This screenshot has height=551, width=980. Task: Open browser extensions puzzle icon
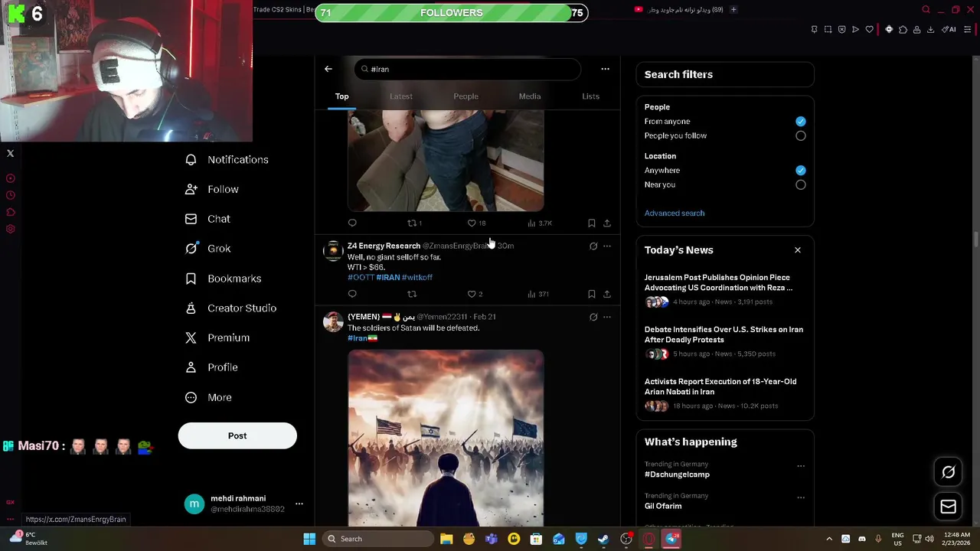(x=903, y=30)
